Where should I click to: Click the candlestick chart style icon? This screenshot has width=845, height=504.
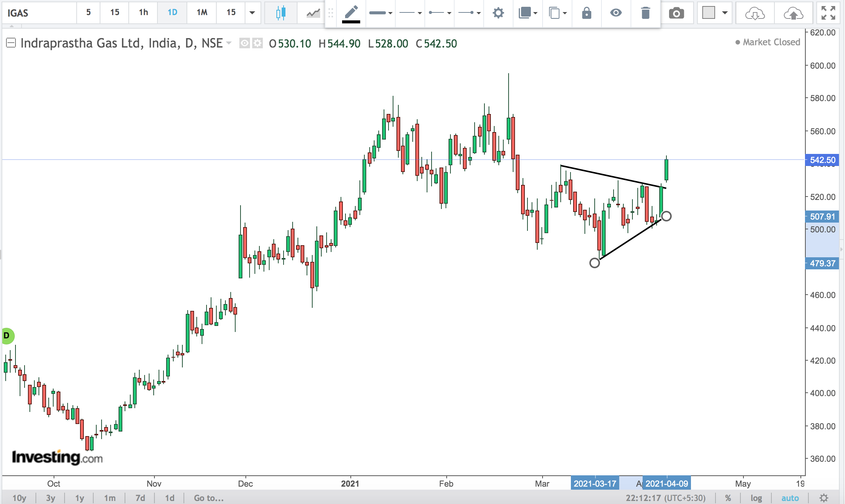click(x=281, y=13)
